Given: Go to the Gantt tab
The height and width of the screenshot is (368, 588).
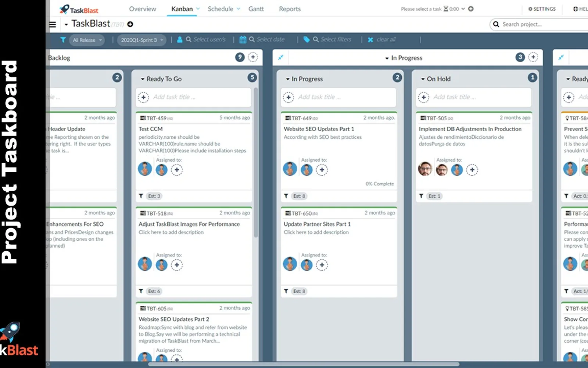Looking at the screenshot, I should pyautogui.click(x=256, y=9).
